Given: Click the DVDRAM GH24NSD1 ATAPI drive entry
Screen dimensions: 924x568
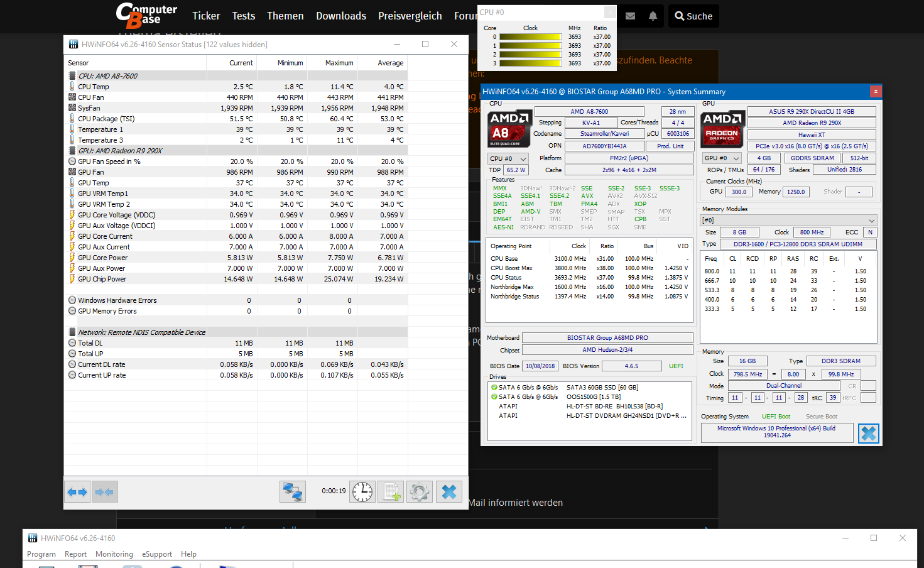Looking at the screenshot, I should (589, 416).
